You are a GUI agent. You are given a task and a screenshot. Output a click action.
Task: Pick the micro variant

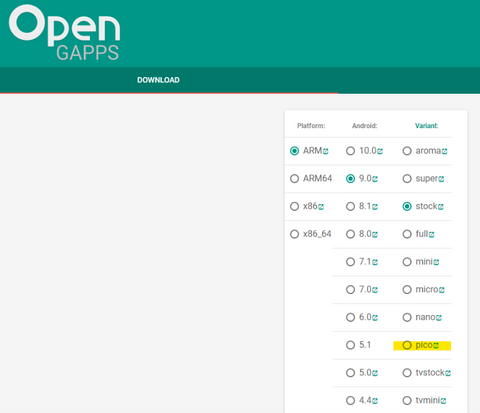pos(407,289)
